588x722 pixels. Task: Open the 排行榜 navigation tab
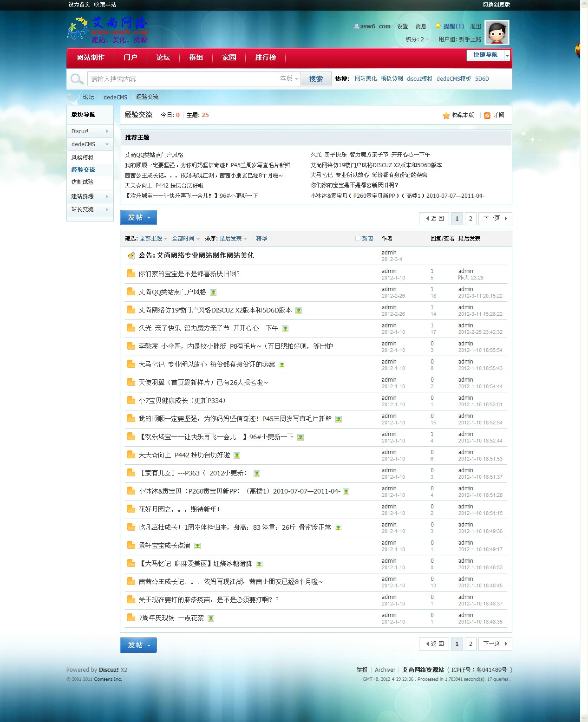coord(266,58)
